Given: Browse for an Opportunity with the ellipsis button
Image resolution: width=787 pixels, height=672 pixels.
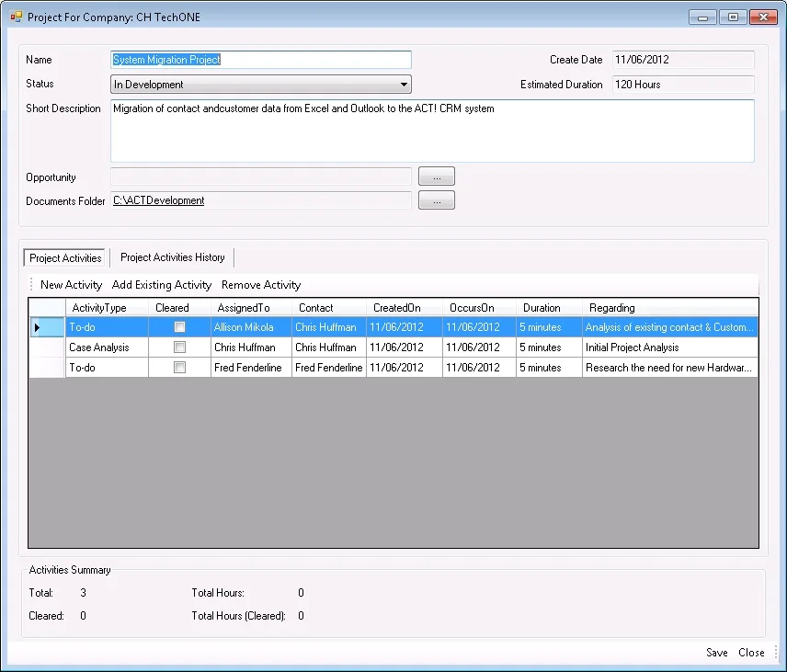Looking at the screenshot, I should pos(437,177).
